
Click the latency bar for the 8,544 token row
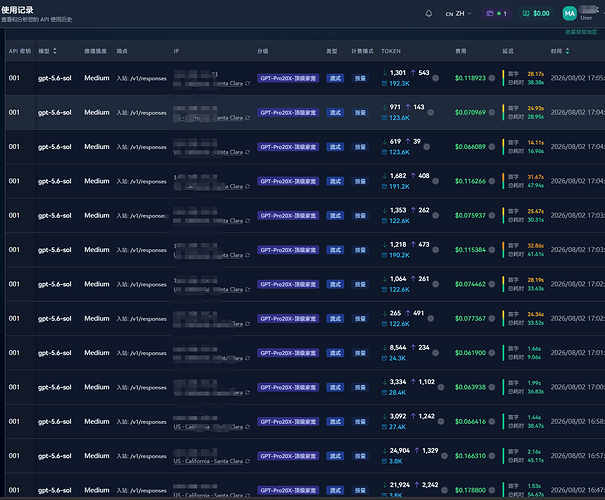[503, 353]
